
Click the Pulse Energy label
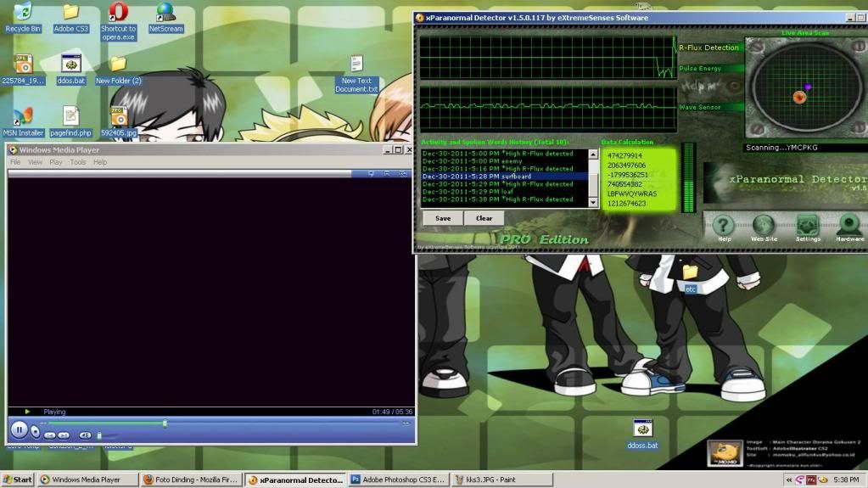(700, 69)
